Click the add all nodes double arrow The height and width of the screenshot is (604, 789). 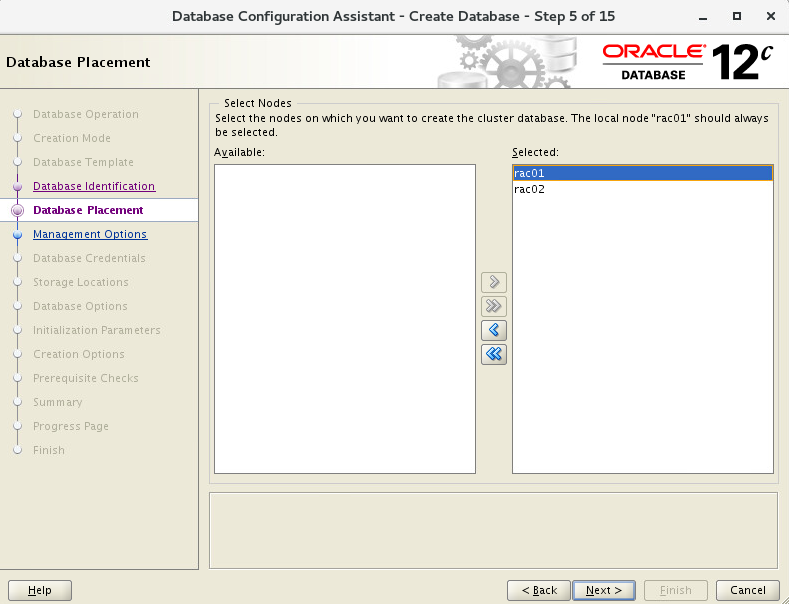pos(494,306)
